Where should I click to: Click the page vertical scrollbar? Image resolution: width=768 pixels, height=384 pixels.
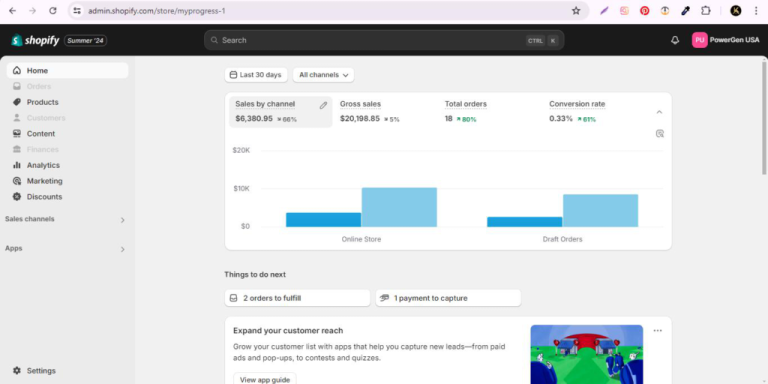pyautogui.click(x=764, y=118)
